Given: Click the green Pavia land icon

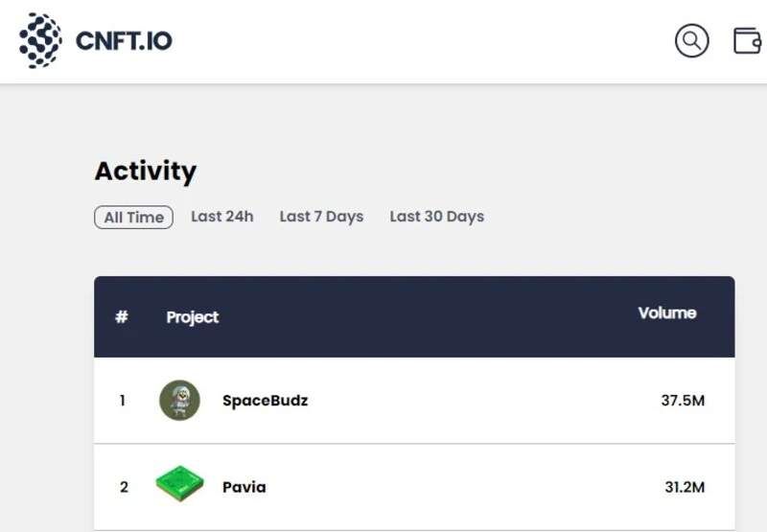Looking at the screenshot, I should pyautogui.click(x=179, y=485).
